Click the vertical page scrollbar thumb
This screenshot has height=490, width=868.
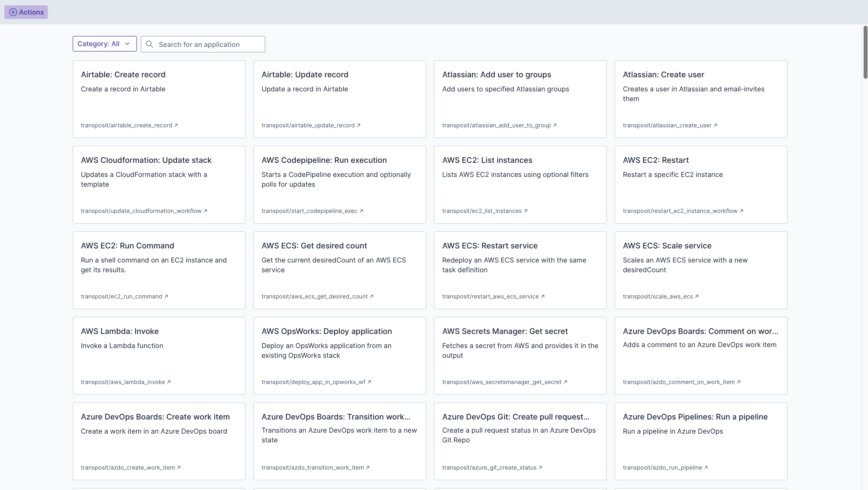[x=865, y=52]
